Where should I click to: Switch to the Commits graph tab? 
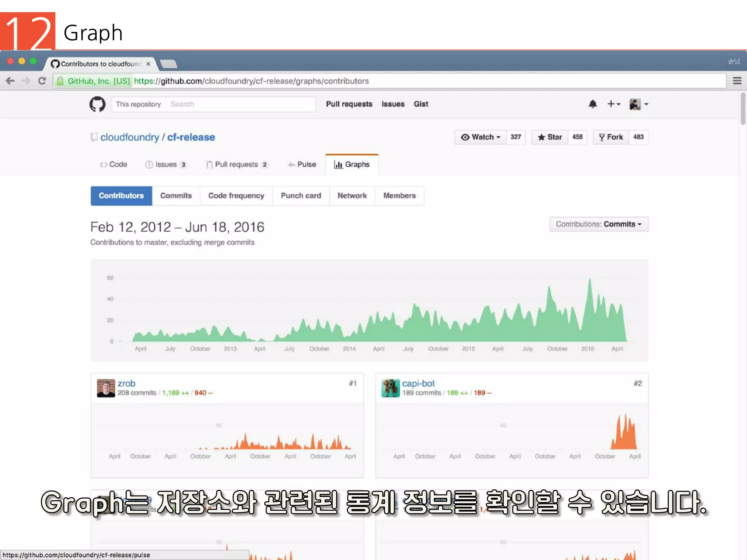(x=176, y=196)
